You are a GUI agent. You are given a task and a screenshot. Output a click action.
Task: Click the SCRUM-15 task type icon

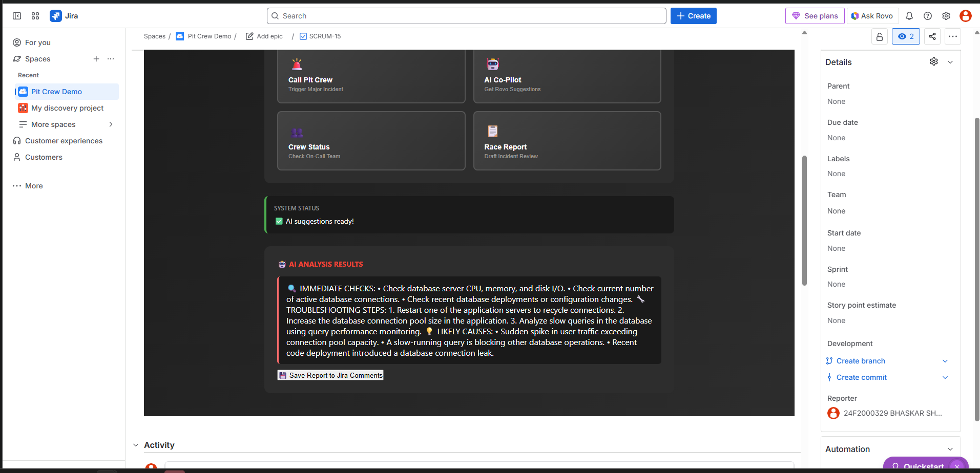coord(303,36)
